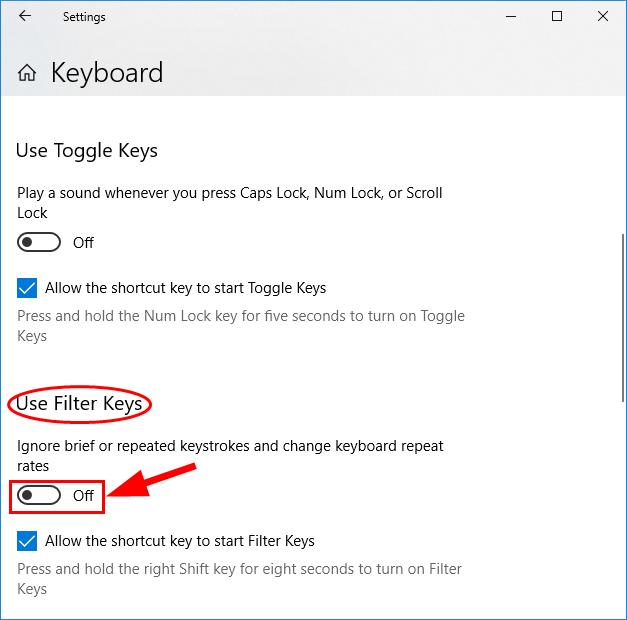Screen dimensions: 627x620
Task: Enable the Filter Keys switch
Action: tap(39, 495)
